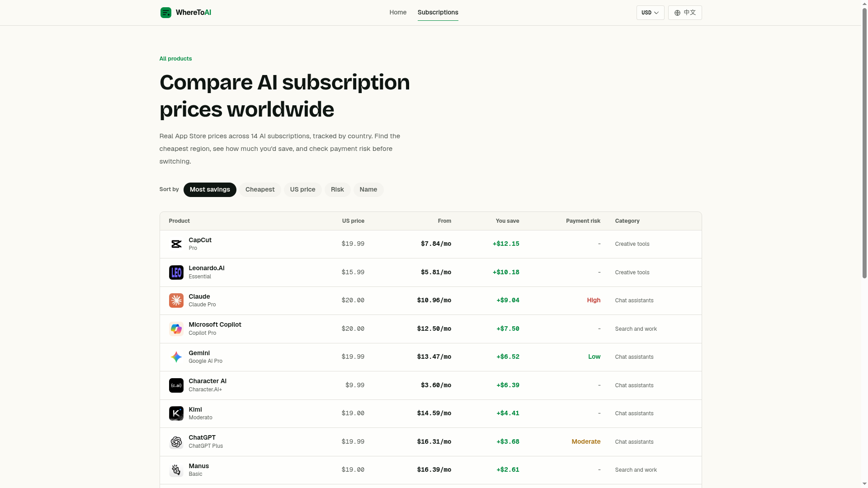Open the Kimi product name
This screenshot has height=488, width=868.
(x=195, y=409)
